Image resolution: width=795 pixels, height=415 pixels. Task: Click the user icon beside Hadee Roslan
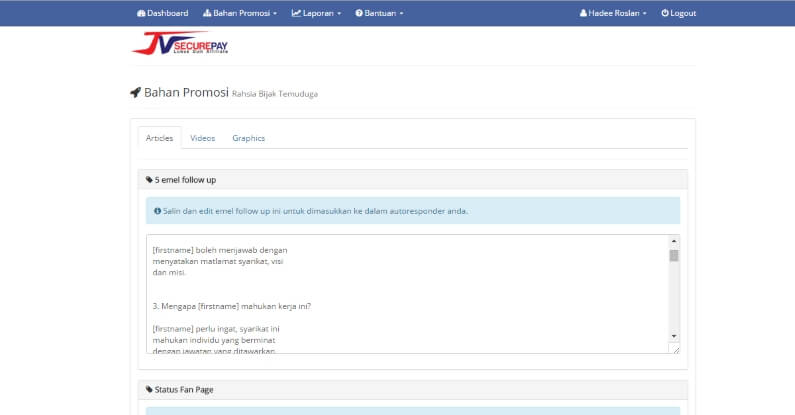pos(583,13)
